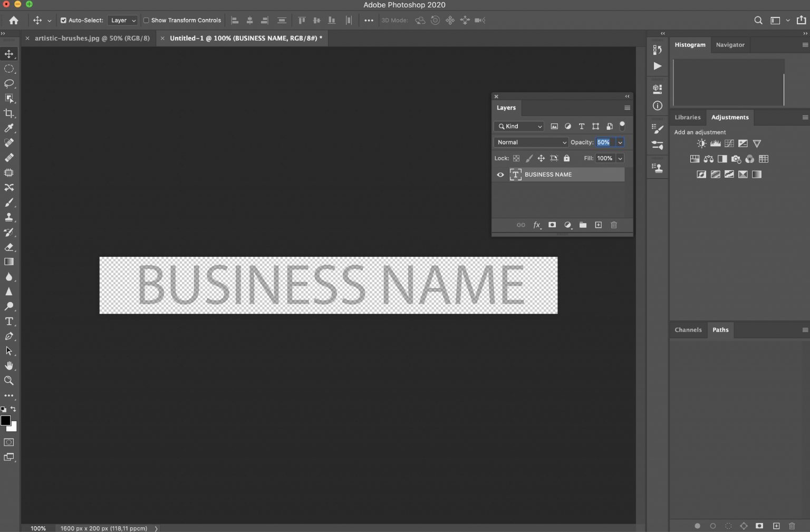Add a layer mask to BUSINESS NAME
This screenshot has height=532, width=810.
click(x=552, y=225)
